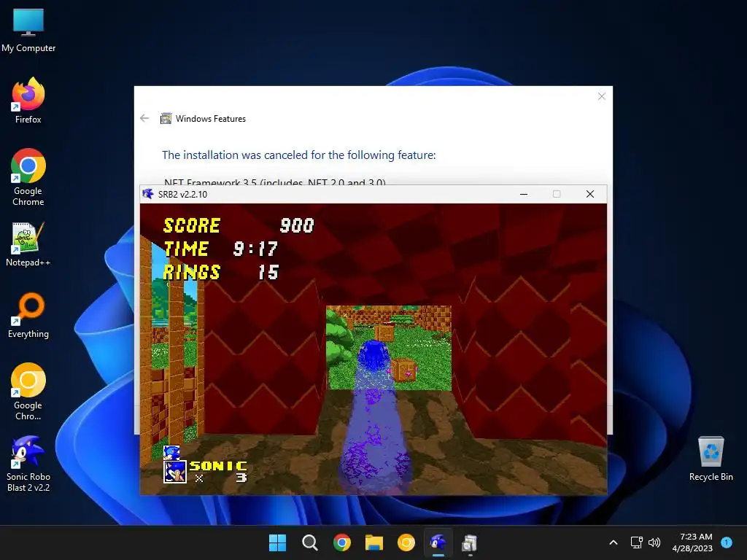Click the RINGS label in the HUD
Screen dimensions: 747x560
(192, 272)
